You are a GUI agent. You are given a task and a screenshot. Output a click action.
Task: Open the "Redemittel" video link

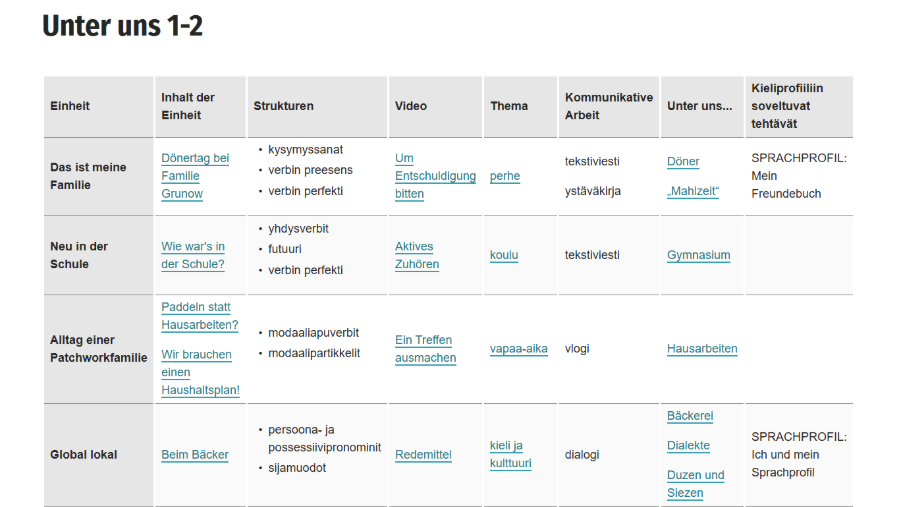coord(423,455)
